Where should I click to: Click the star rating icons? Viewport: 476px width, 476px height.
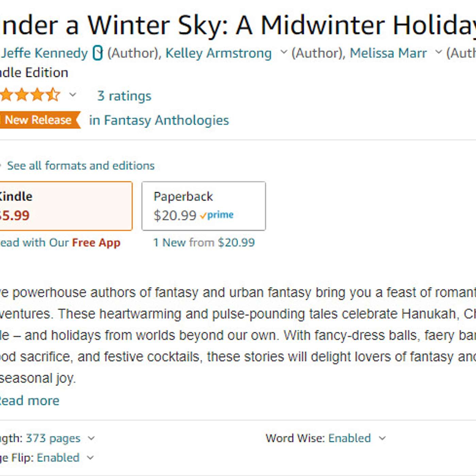pos(30,95)
